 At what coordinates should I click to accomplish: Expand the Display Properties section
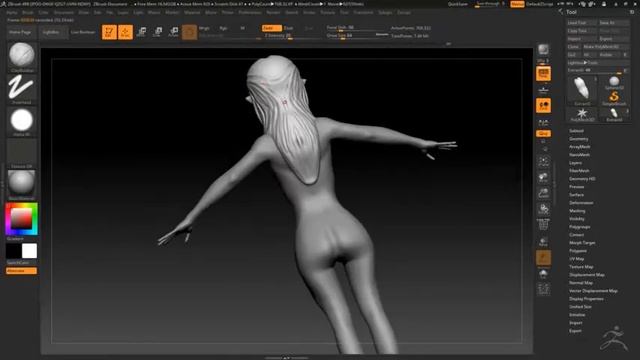(586, 299)
